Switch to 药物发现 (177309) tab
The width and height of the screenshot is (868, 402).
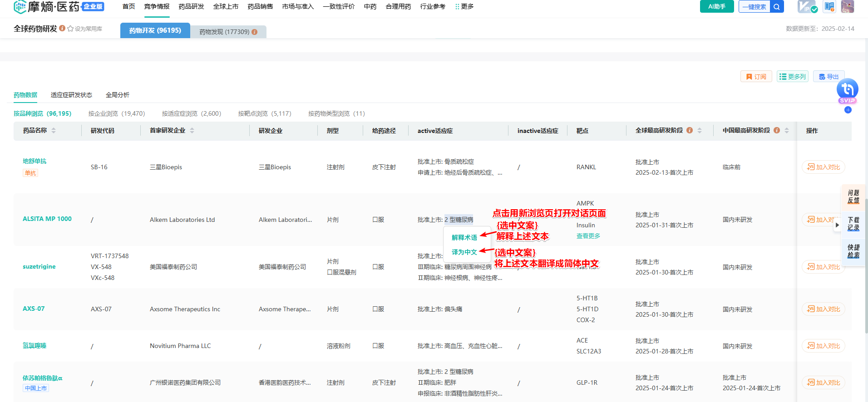point(228,32)
